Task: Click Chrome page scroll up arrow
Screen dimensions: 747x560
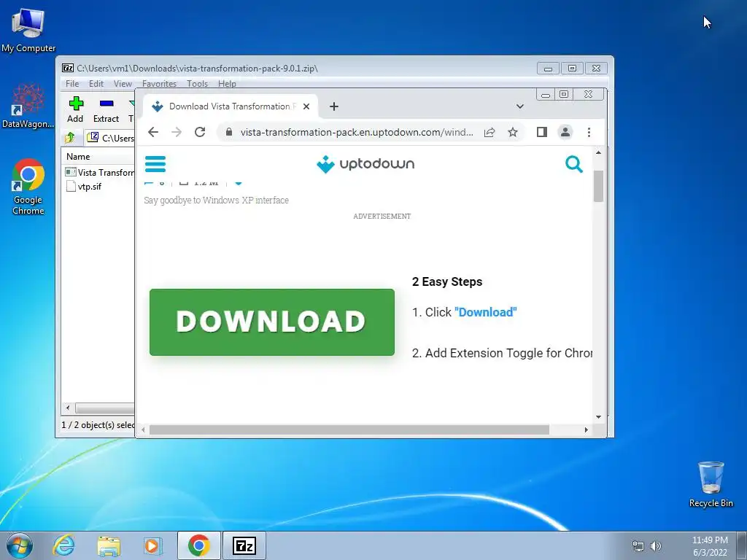Action: click(x=598, y=152)
